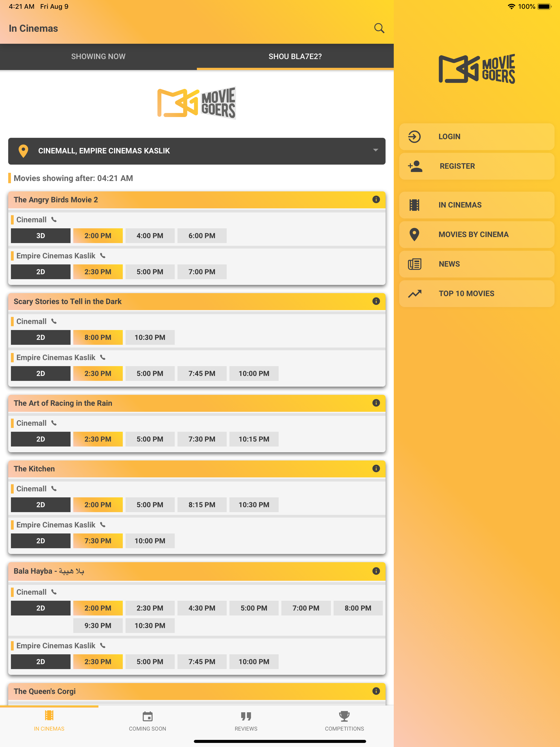The image size is (560, 747).
Task: Open The Art of Racing in the Rain title
Action: pyautogui.click(x=63, y=403)
